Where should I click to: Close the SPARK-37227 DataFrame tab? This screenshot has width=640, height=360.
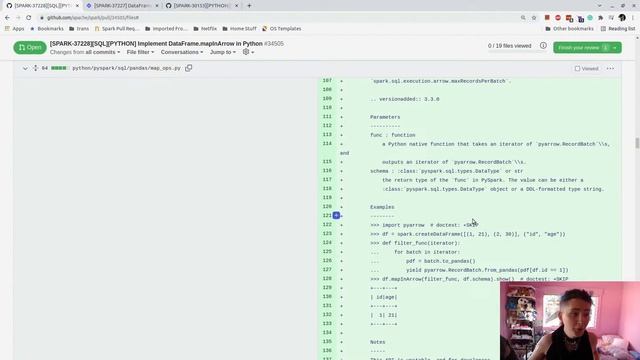tap(157, 6)
